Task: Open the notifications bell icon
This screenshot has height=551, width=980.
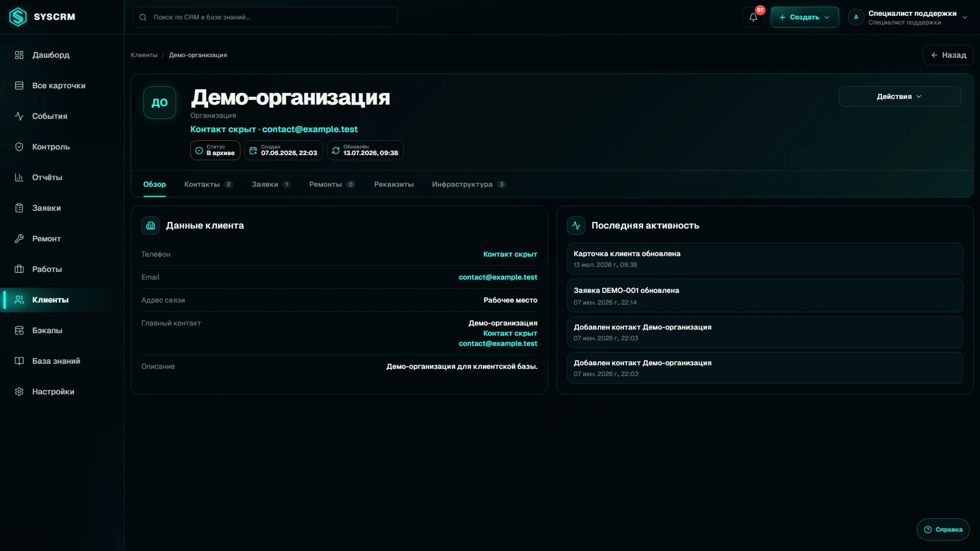Action: coord(753,17)
